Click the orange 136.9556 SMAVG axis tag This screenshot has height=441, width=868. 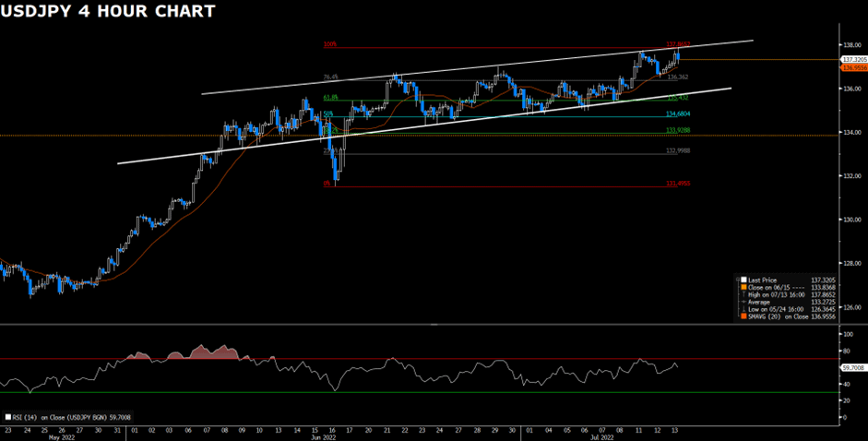[852, 68]
